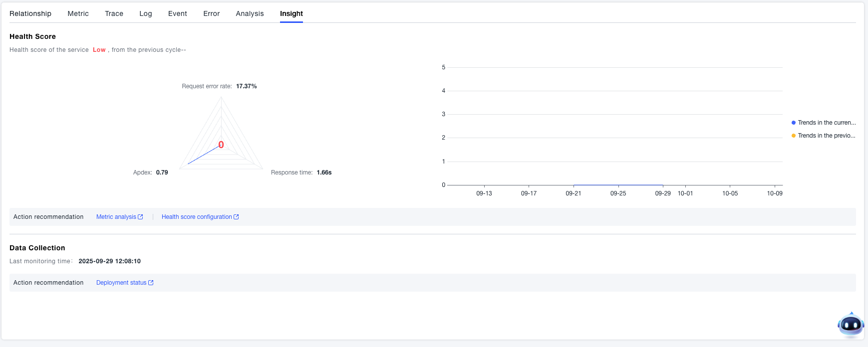Go to the Trace tab
Screen dimensions: 868x347
114,13
